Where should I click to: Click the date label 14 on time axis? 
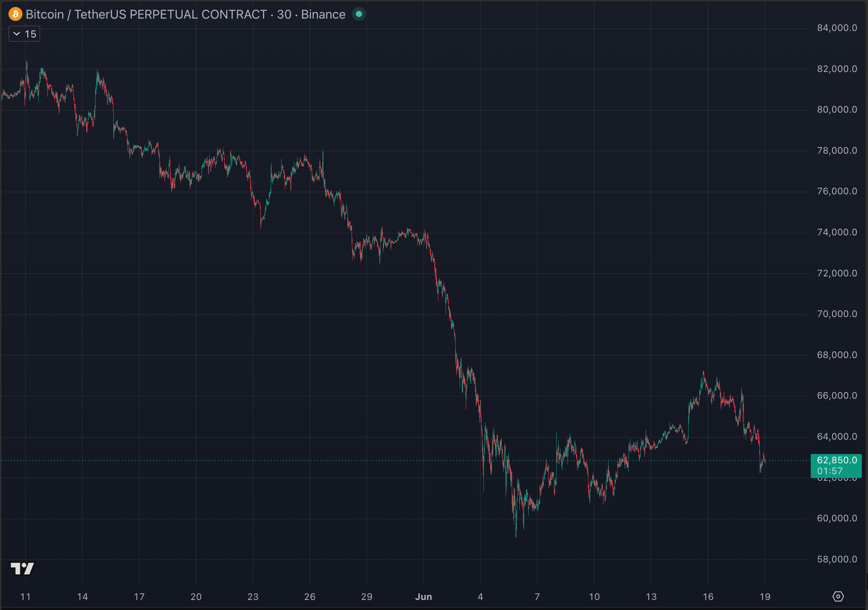point(82,597)
